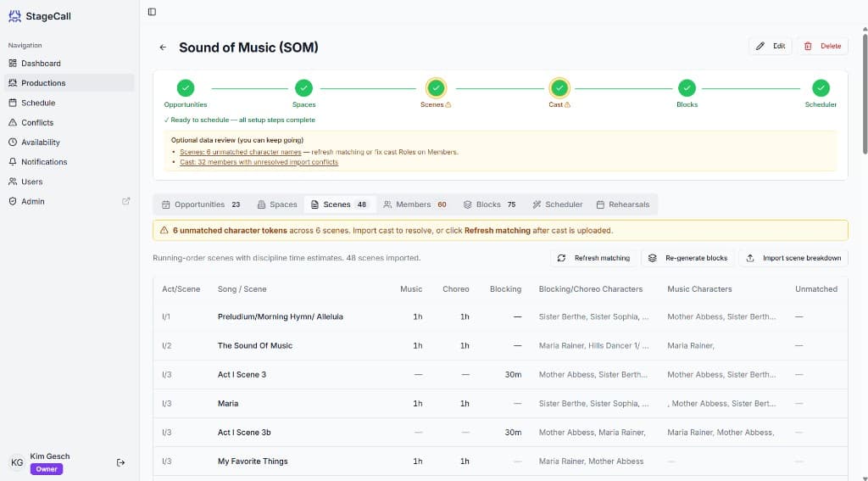Click the Owner role badge

(x=47, y=469)
